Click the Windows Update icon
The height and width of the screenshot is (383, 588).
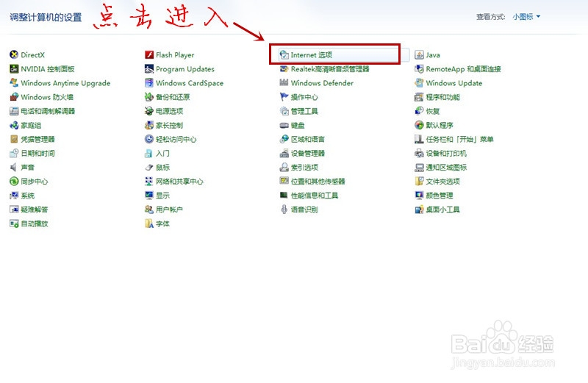[419, 83]
